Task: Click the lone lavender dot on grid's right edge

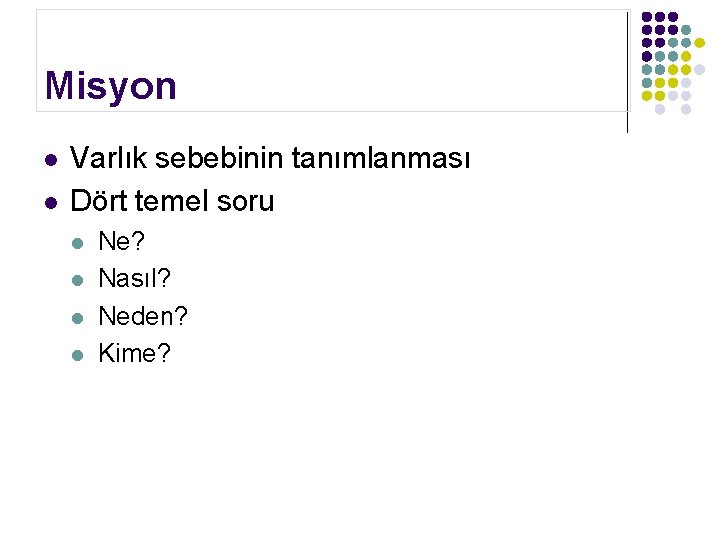Action: 699,69
